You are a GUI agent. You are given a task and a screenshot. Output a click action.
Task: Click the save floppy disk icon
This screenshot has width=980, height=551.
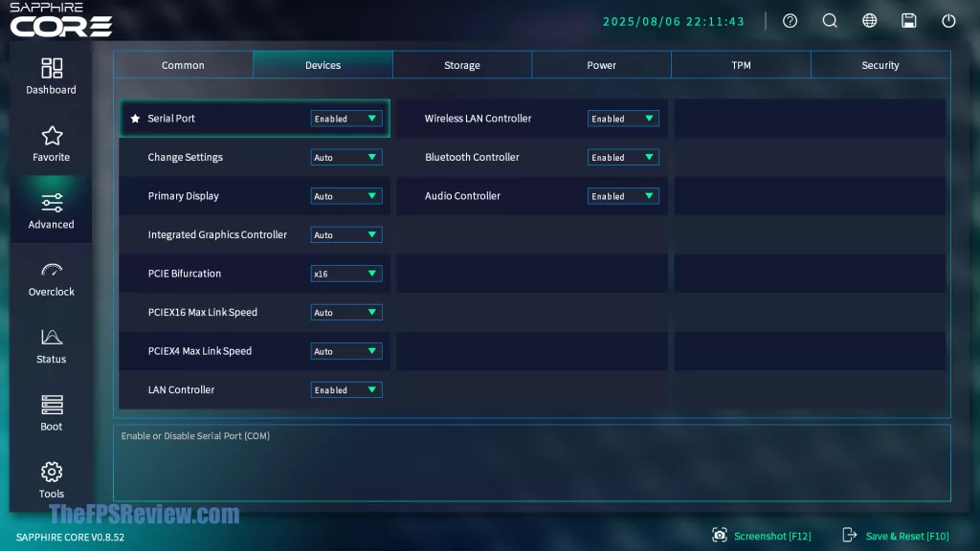[x=909, y=21]
